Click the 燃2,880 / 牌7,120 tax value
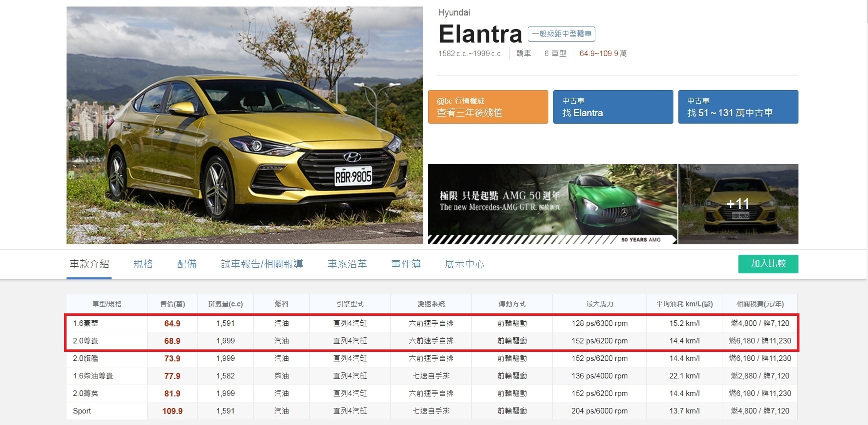 760,376
